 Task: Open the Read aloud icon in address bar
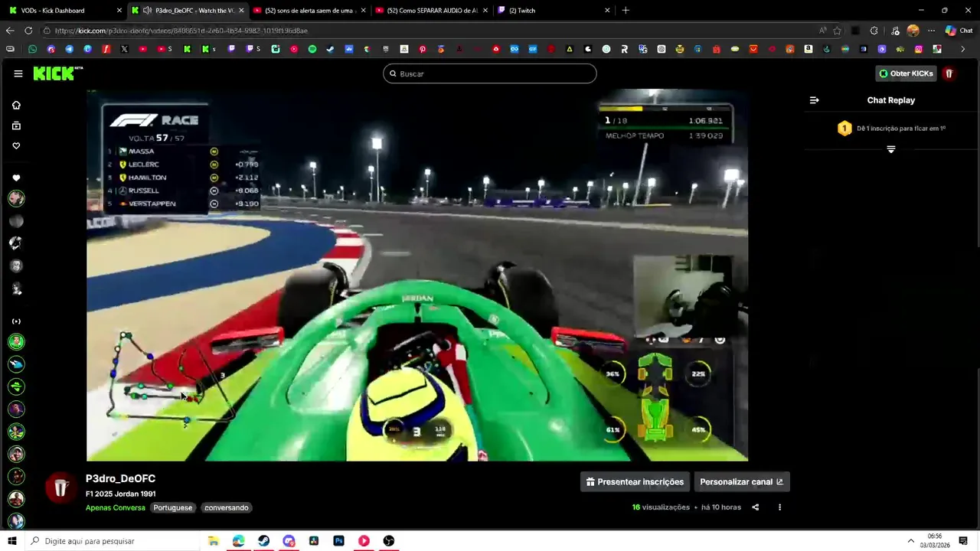point(822,31)
